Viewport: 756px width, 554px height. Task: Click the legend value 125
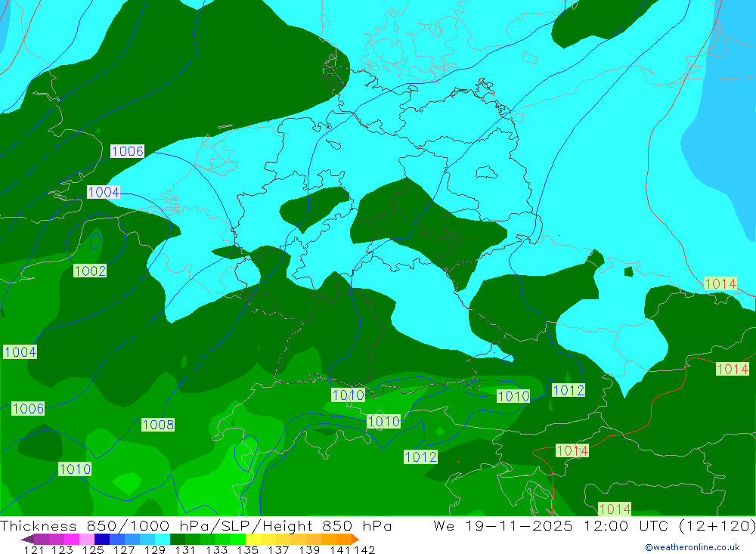93,550
